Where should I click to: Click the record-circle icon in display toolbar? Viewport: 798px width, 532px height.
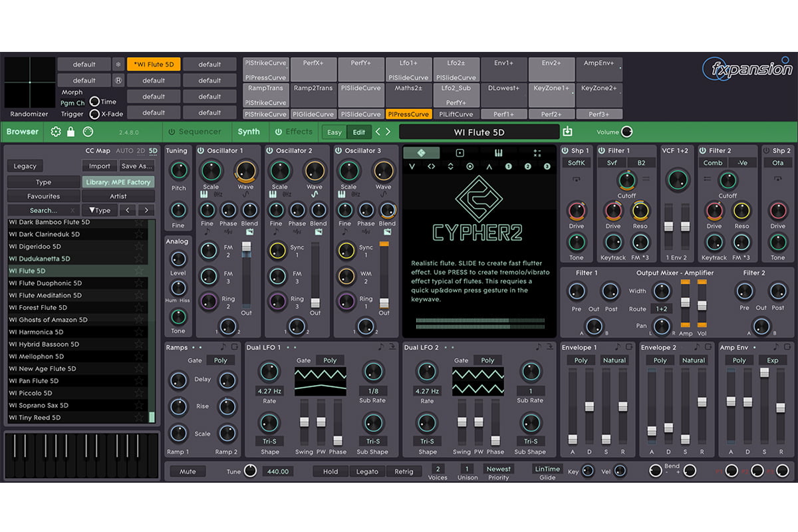click(470, 167)
